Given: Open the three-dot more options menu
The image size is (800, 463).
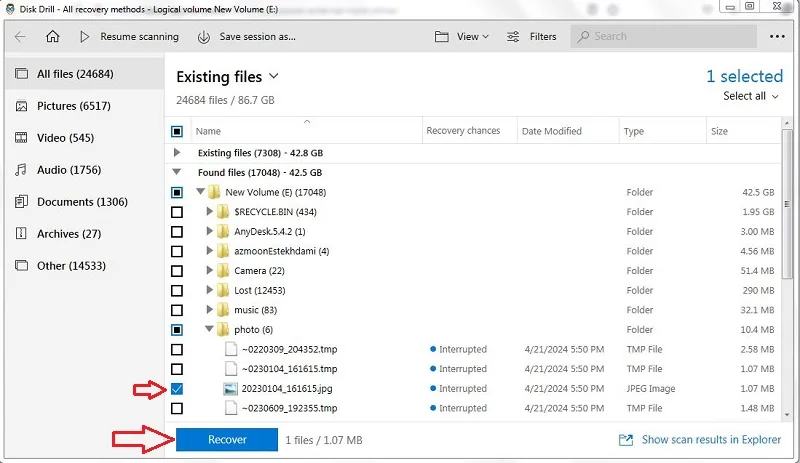Looking at the screenshot, I should (777, 36).
